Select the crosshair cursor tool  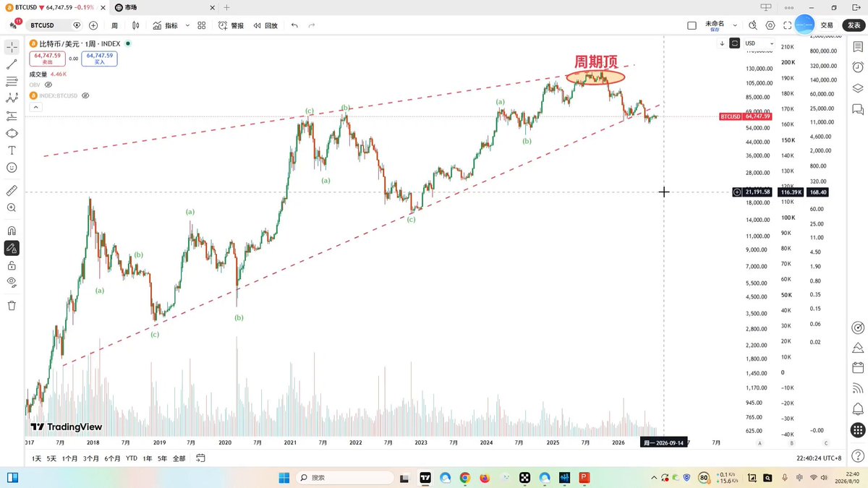[x=12, y=47]
